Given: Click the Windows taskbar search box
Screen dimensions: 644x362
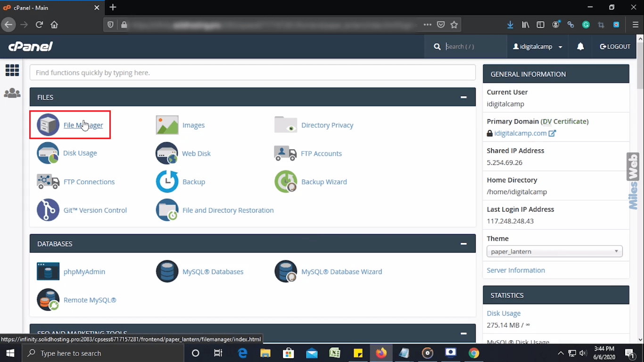Looking at the screenshot, I should (103, 353).
